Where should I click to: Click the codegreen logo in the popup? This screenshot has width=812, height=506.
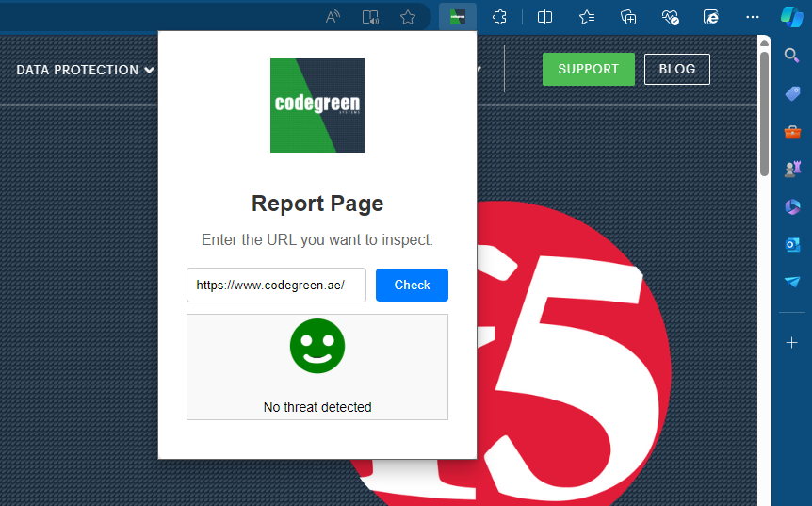pos(317,106)
